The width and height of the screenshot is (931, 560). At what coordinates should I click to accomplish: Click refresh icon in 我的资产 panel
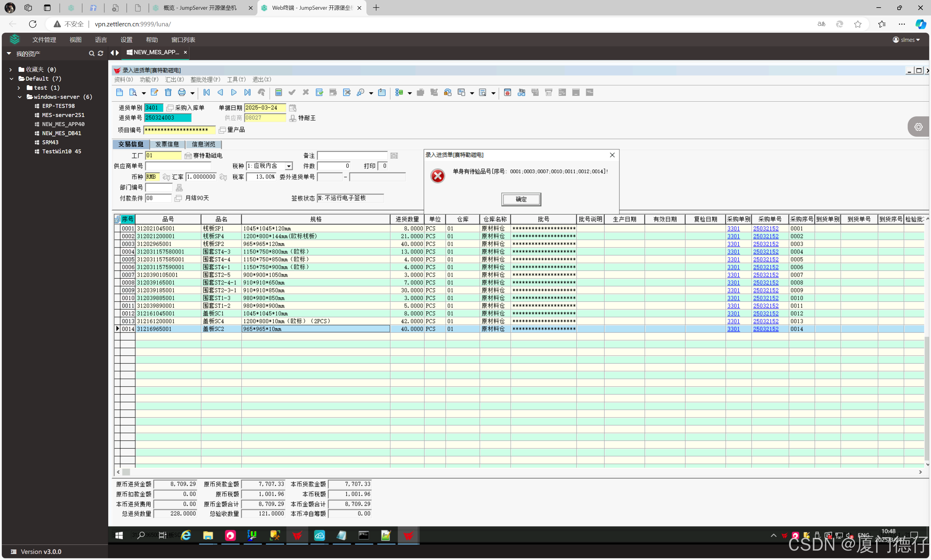tap(100, 54)
